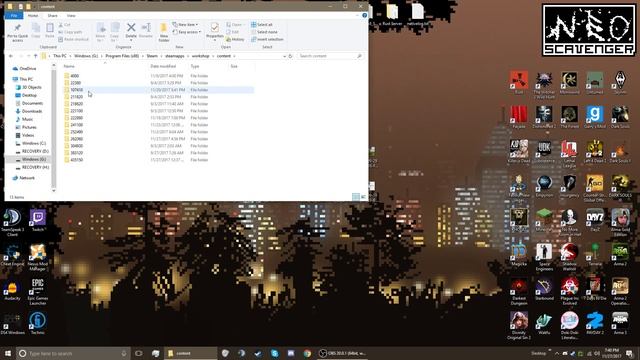The height and width of the screenshot is (360, 640).
Task: Click the Rename icon in the ribbon
Action: pos(146,31)
